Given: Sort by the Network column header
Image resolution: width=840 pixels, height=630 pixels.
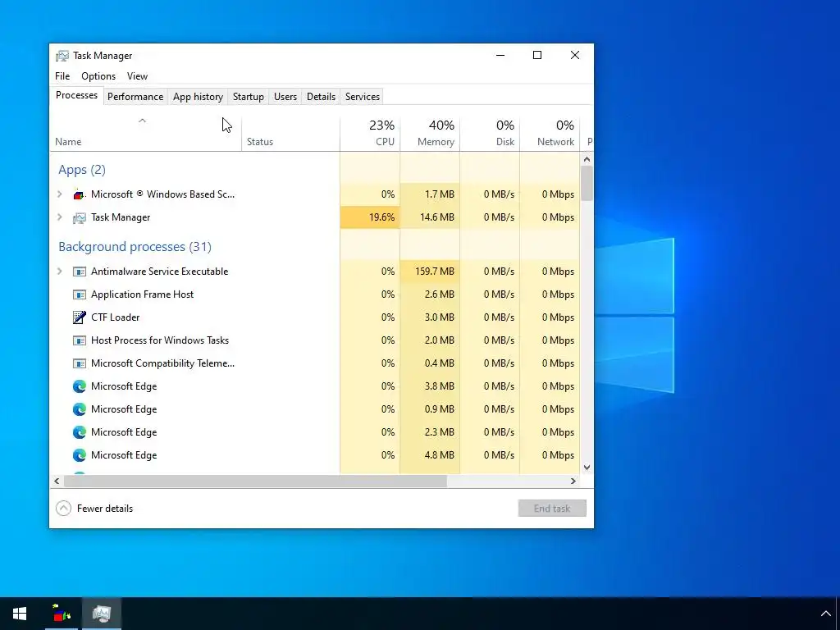Looking at the screenshot, I should (x=550, y=133).
